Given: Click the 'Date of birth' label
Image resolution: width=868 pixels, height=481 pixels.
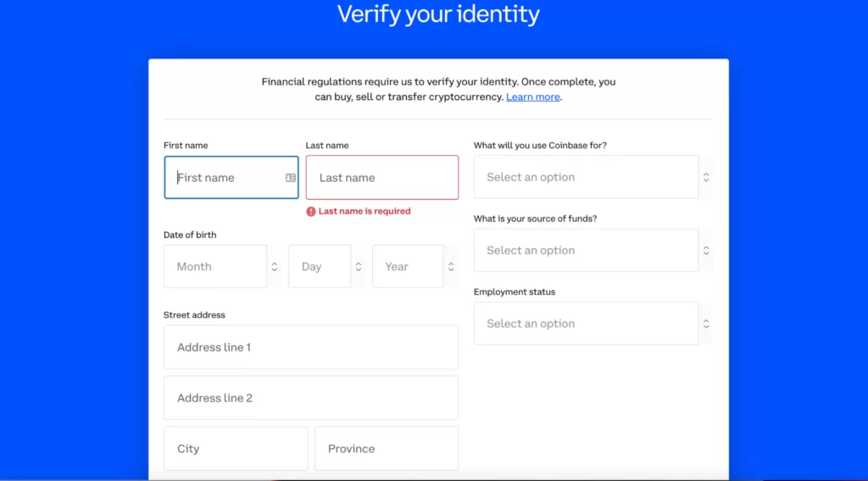Looking at the screenshot, I should coord(190,235).
